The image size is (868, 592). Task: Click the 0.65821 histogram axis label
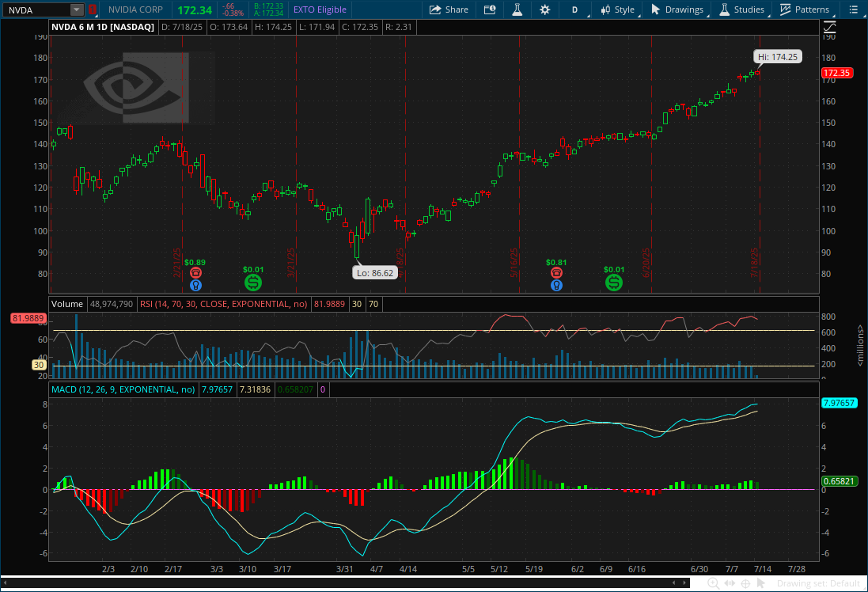pos(840,481)
